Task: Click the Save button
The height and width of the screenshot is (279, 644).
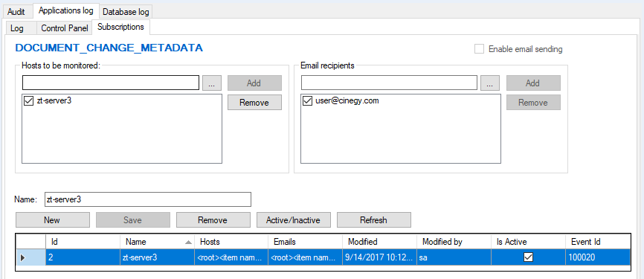Action: [133, 219]
